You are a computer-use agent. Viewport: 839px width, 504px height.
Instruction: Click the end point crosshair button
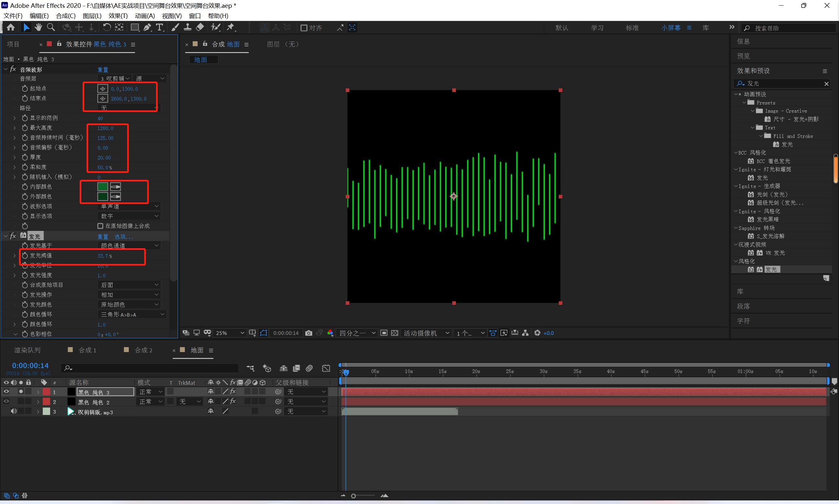[103, 99]
